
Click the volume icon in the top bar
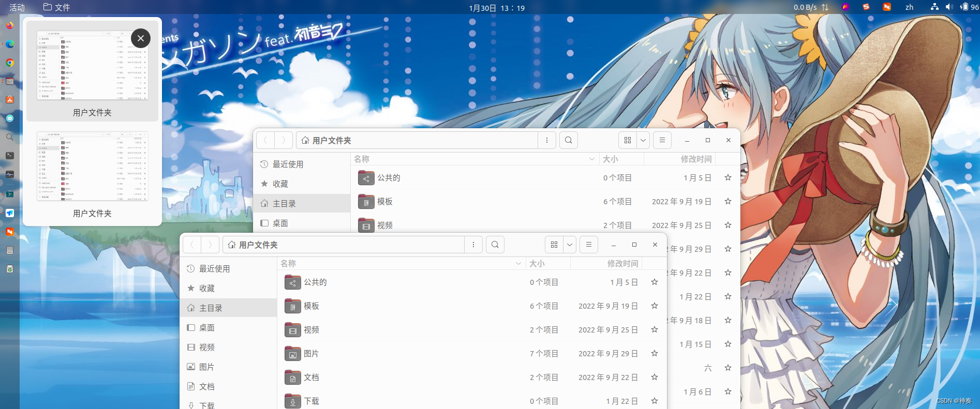point(949,7)
